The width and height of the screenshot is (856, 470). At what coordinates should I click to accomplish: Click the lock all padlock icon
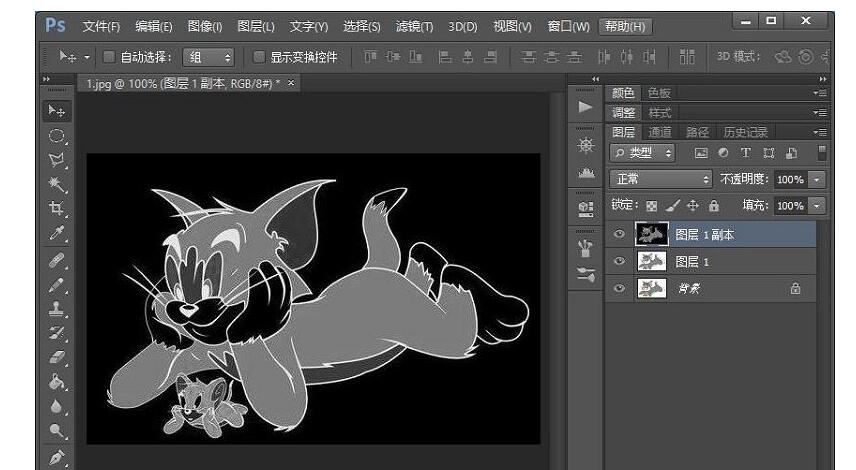click(x=714, y=206)
